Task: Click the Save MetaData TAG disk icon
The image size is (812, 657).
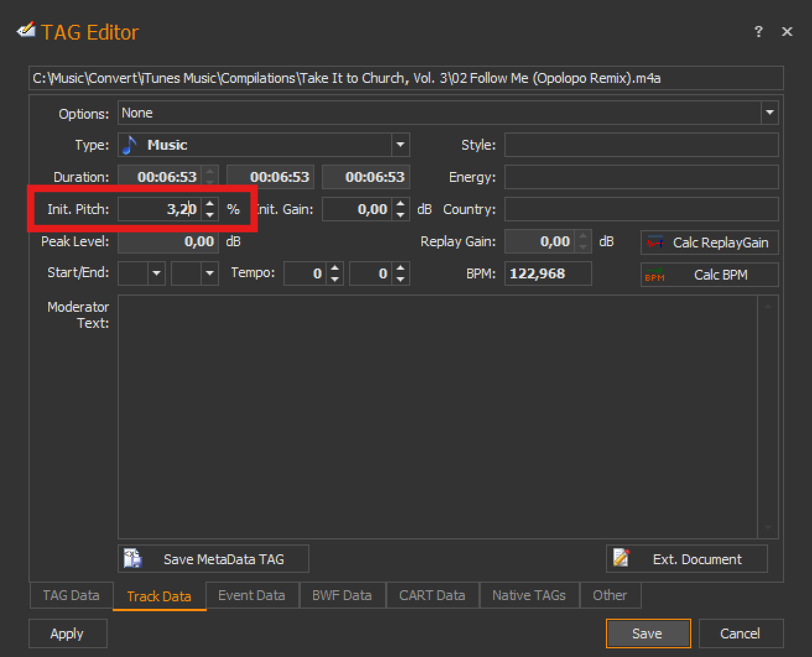Action: pos(133,559)
